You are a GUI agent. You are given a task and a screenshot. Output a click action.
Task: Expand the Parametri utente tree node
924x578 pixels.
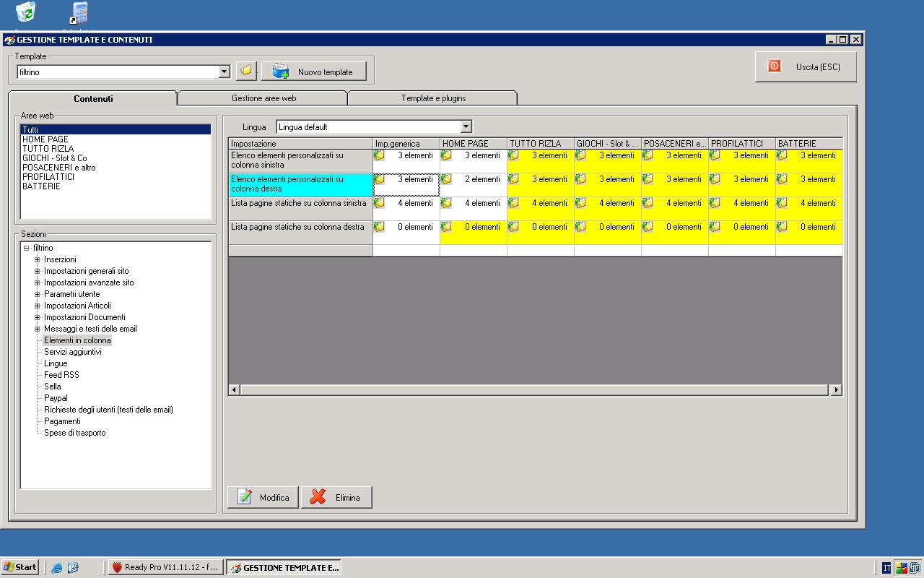(38, 294)
